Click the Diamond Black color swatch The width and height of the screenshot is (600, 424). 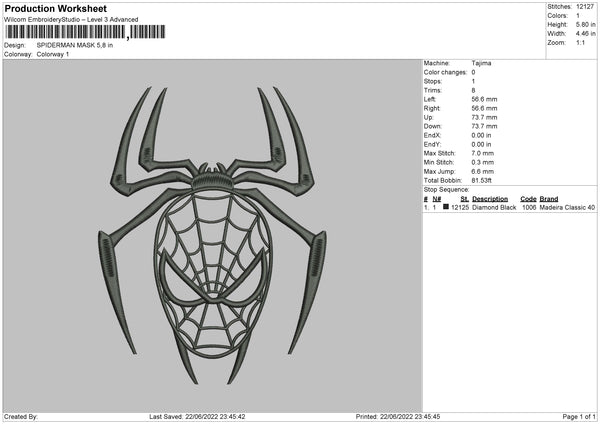coord(446,207)
